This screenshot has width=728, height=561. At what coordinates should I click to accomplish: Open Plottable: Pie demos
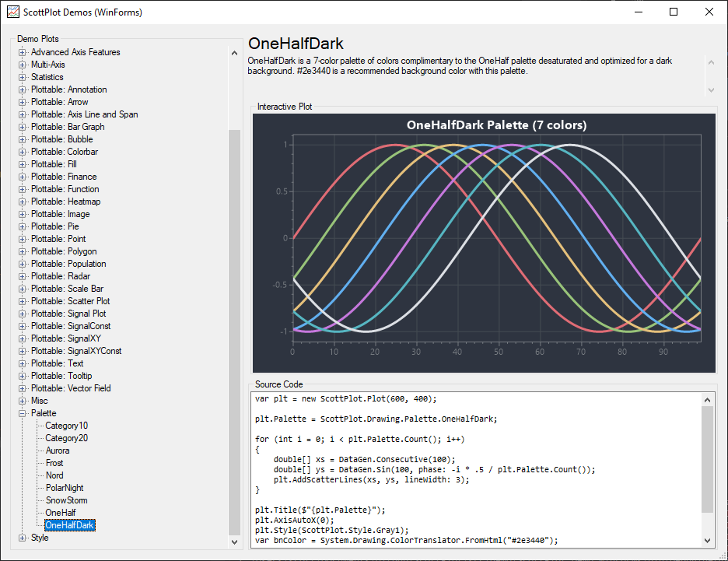(54, 226)
